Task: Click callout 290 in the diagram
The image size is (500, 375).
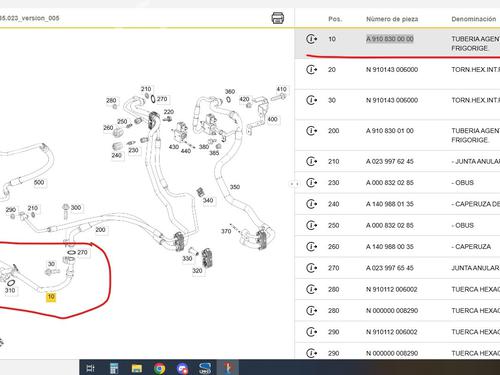Action: [11, 210]
